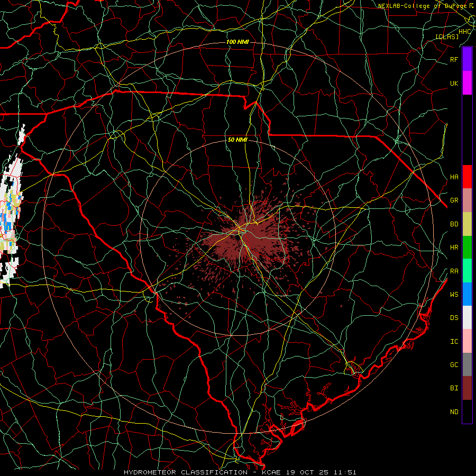Screen dimensions: 476x476
Task: Click the magenta UK legend swatch
Action: tap(467, 83)
